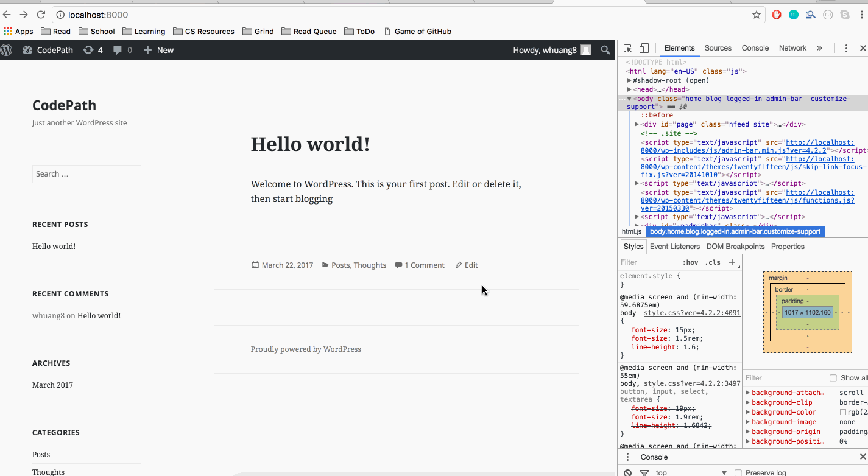Screen dimensions: 868x476
Task: Click the browser forward arrow
Action: (24, 15)
